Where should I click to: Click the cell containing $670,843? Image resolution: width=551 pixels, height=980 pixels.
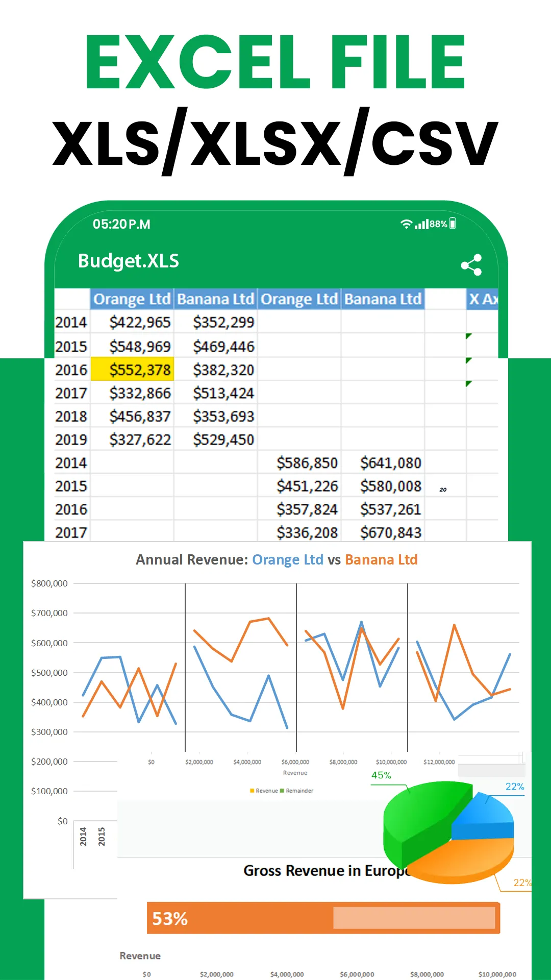point(390,532)
